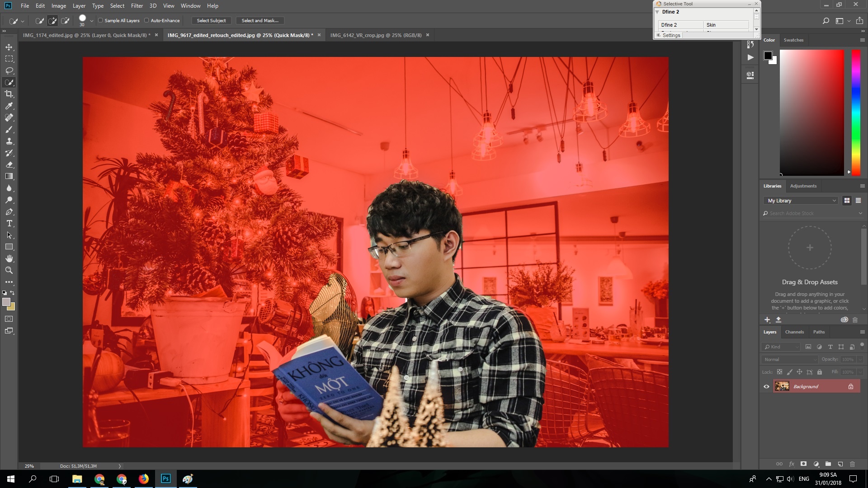Pick the Eyedropper tool
Viewport: 868px width, 488px height.
9,106
